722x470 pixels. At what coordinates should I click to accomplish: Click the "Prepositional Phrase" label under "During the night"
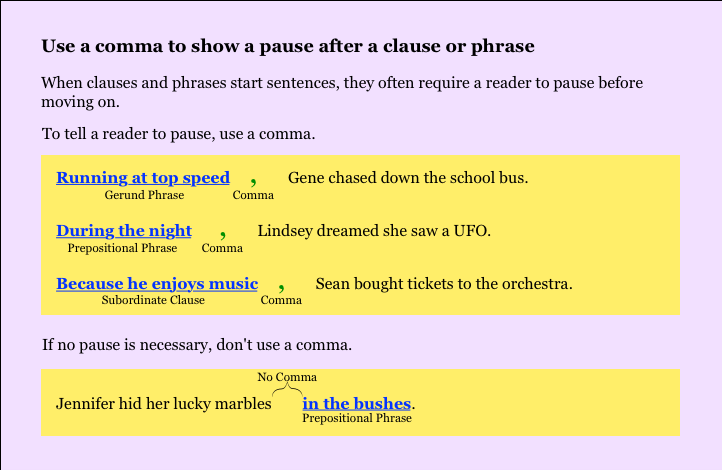122,248
